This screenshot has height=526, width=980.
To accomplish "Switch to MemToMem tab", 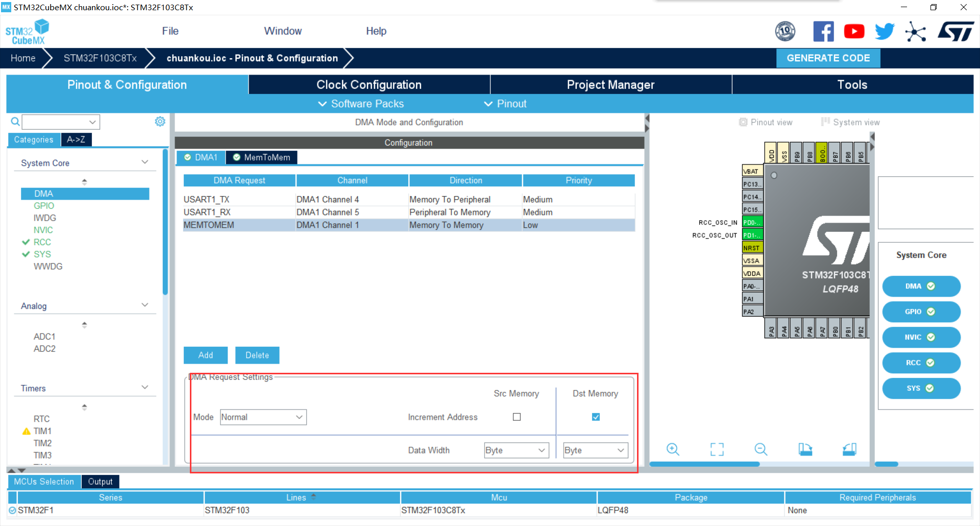I will click(261, 157).
